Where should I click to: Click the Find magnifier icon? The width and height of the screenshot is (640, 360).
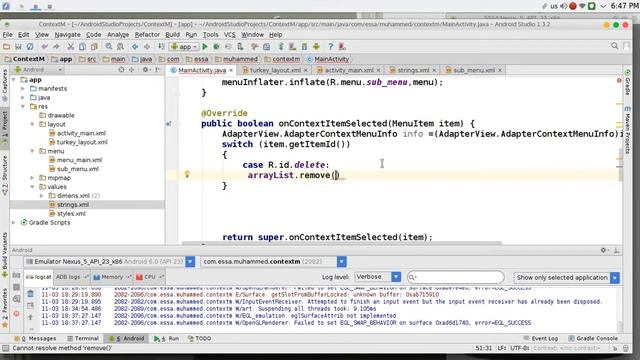[x=109, y=47]
